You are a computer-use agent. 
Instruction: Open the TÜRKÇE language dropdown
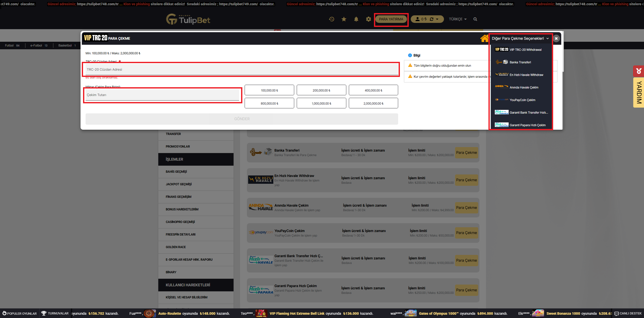coord(458,19)
